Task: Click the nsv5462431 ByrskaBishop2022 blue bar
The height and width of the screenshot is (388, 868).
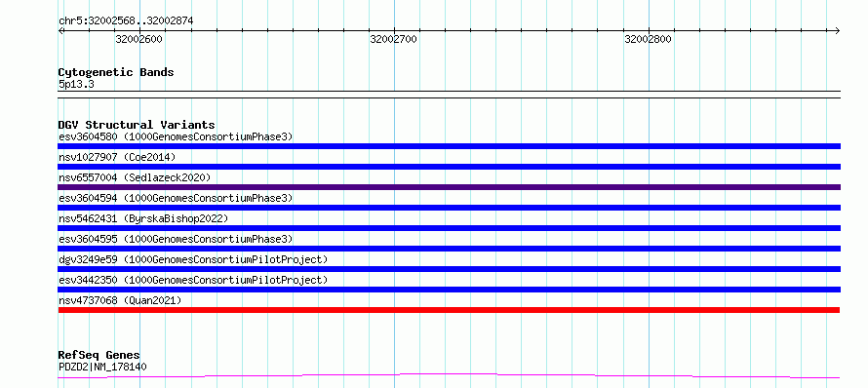Action: coord(449,228)
